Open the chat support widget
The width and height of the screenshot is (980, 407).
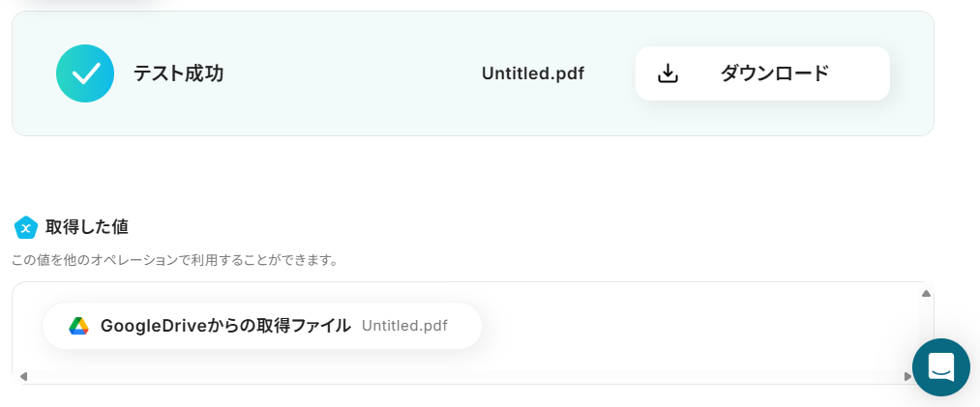coord(940,366)
